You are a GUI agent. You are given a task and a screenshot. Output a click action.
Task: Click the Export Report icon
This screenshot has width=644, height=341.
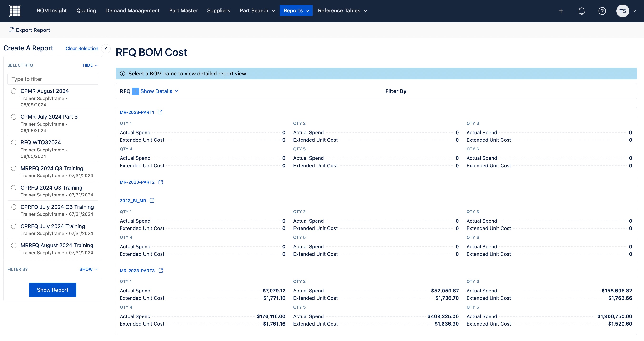(x=11, y=30)
